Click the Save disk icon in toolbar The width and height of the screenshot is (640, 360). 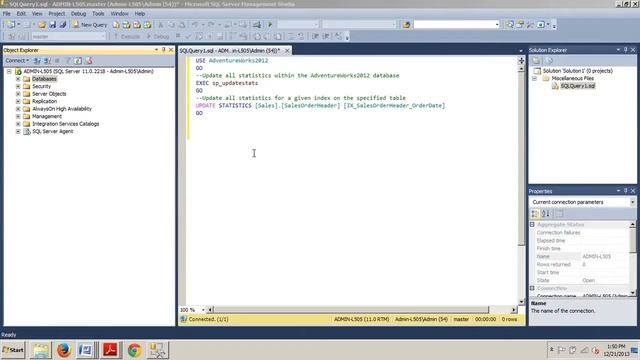tap(52, 25)
